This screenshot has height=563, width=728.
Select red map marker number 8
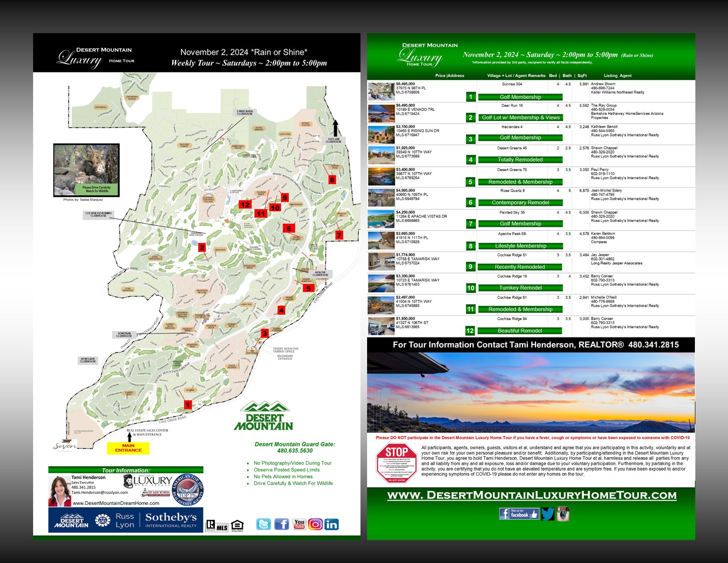click(x=332, y=180)
